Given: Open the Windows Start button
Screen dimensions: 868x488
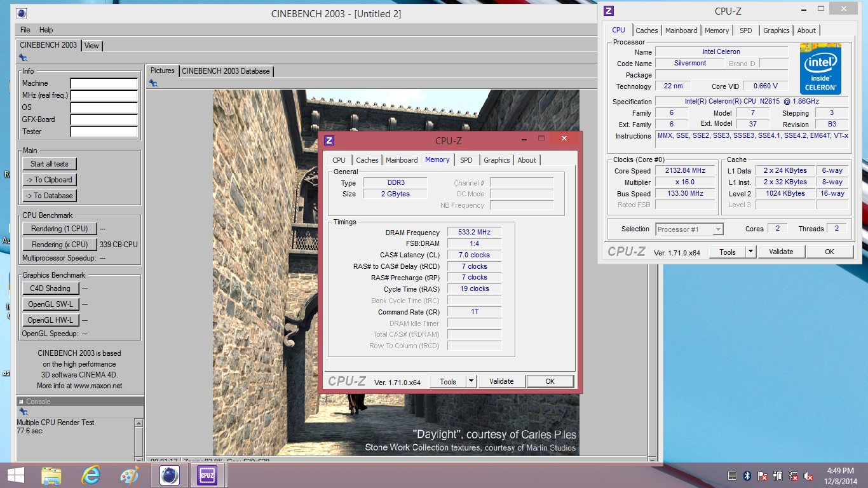Looking at the screenshot, I should pos(16,475).
